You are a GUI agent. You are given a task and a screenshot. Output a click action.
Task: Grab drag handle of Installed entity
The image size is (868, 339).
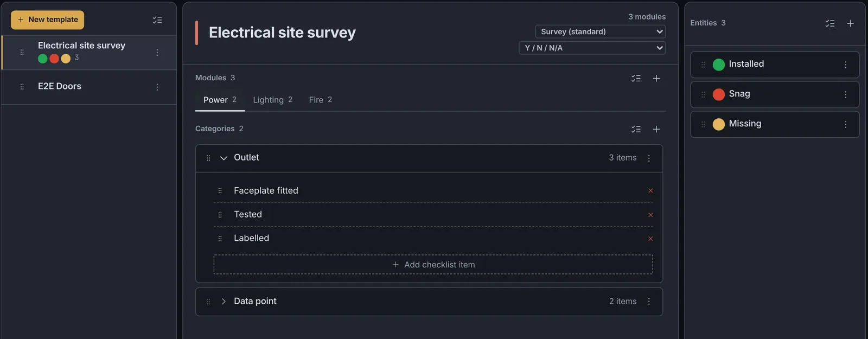click(x=703, y=65)
